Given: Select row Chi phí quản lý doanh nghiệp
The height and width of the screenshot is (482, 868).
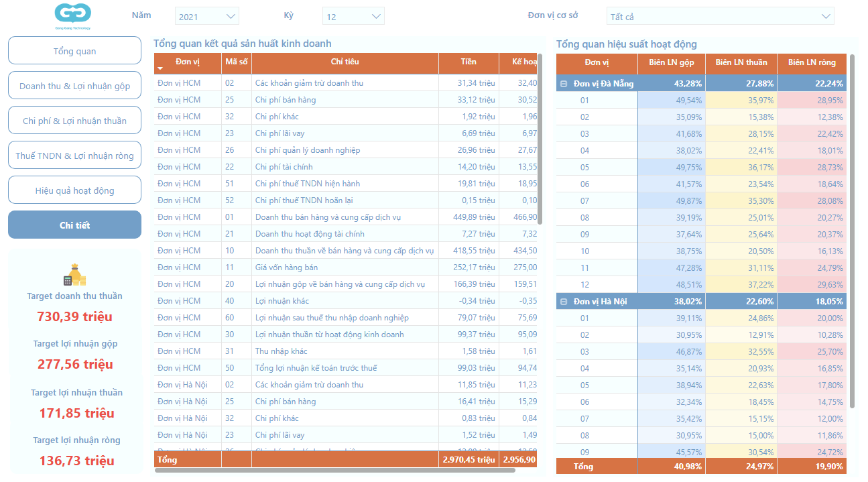Looking at the screenshot, I should (345, 150).
